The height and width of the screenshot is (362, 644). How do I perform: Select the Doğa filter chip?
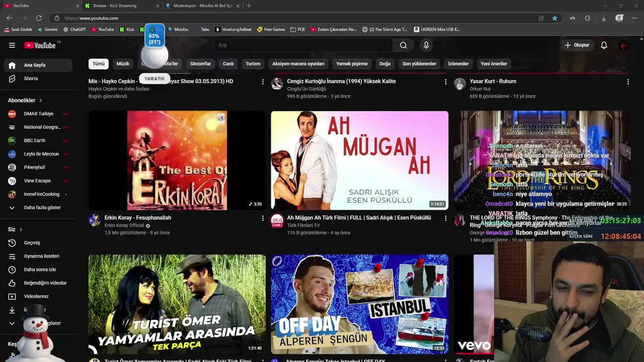tap(385, 64)
